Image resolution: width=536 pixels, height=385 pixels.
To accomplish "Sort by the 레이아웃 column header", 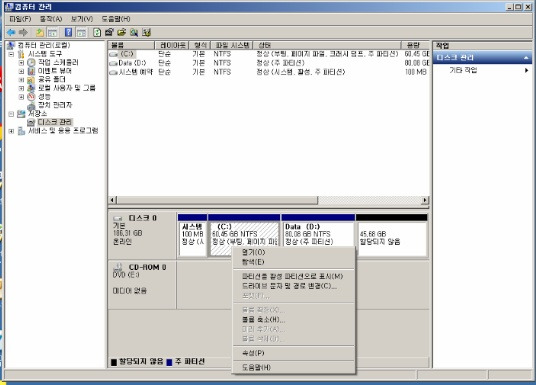I will [x=172, y=45].
